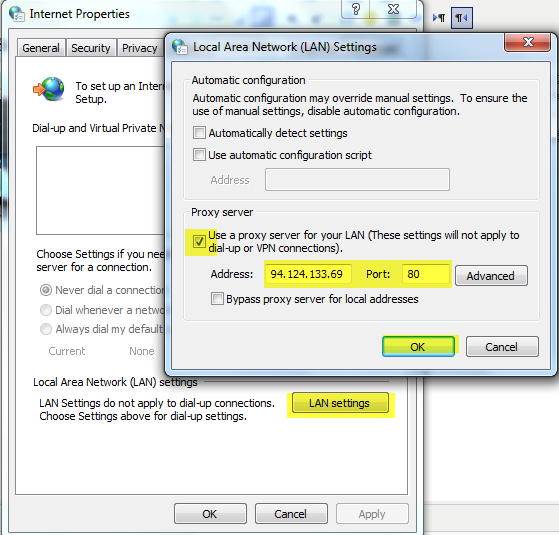Check Use automatic configuration script
The height and width of the screenshot is (535, 559).
(x=199, y=155)
